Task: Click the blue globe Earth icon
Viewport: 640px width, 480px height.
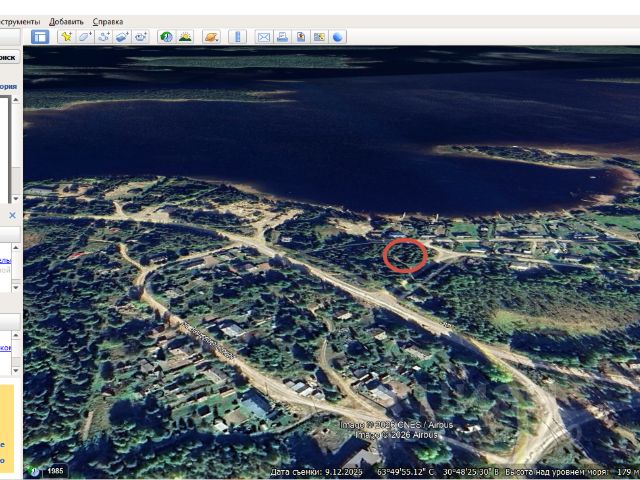Action: [338, 37]
